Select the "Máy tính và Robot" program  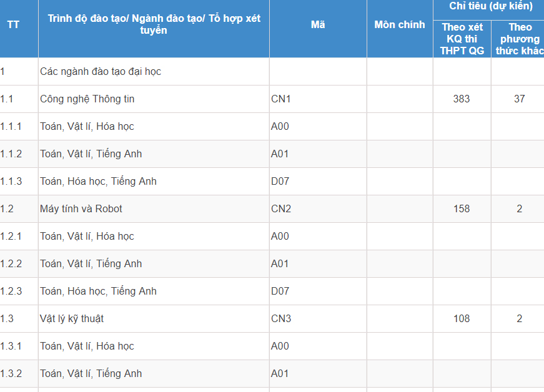pyautogui.click(x=81, y=209)
